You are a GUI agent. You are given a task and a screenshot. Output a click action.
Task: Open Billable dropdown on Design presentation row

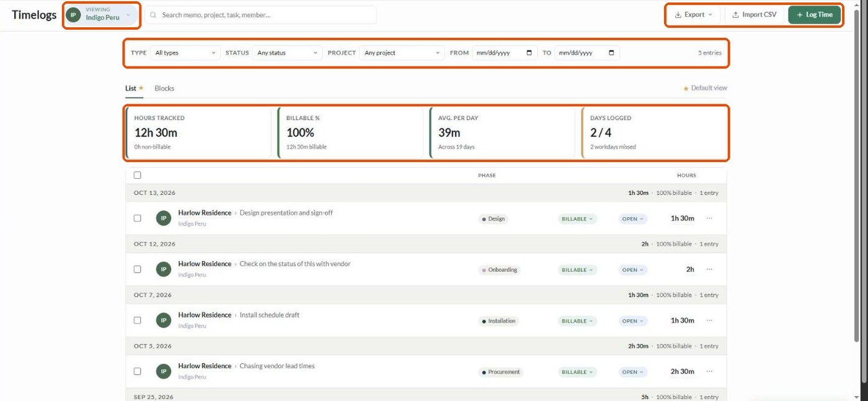coord(577,219)
